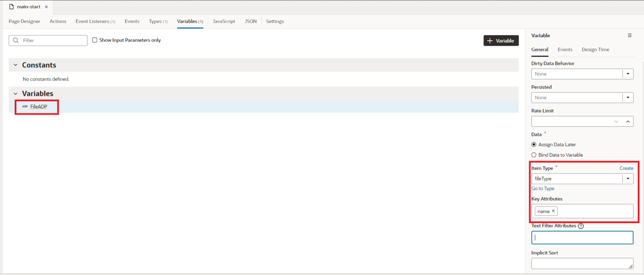Click the Go to Type link
Screen dimensions: 644x275
[543, 188]
